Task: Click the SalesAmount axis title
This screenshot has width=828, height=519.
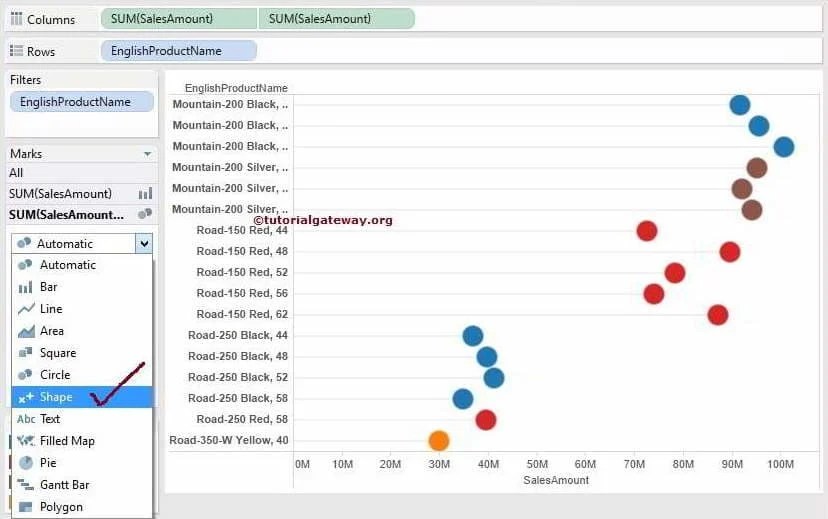Action: coord(556,480)
